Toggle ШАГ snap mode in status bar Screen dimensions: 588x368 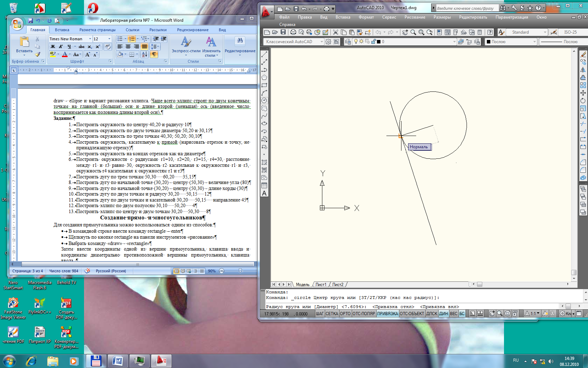(x=320, y=314)
